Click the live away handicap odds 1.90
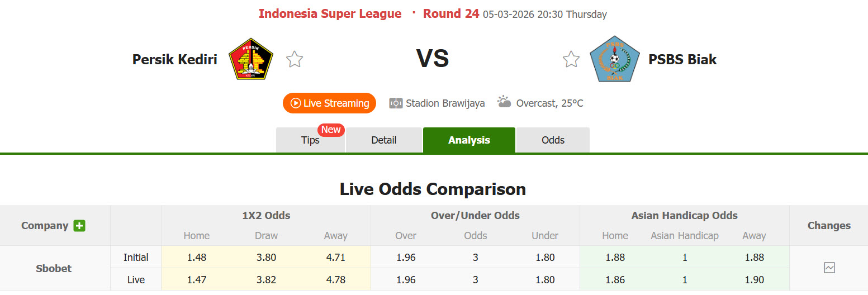 tap(754, 279)
